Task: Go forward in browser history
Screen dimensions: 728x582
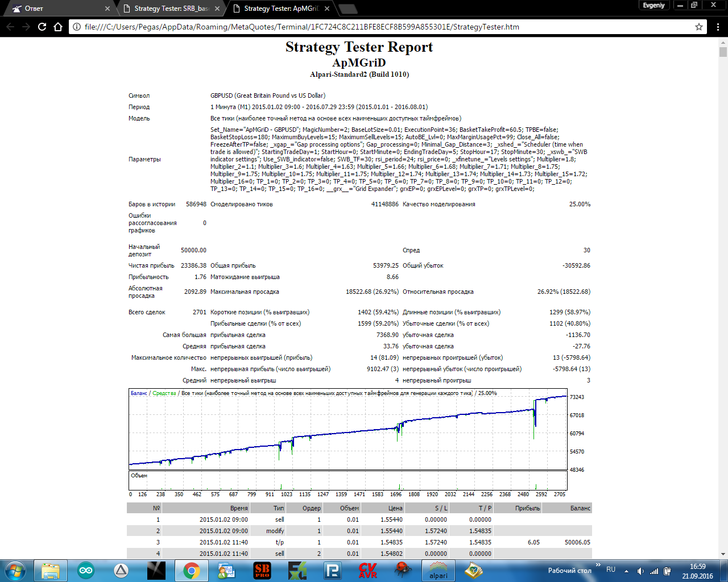Action: [26, 27]
